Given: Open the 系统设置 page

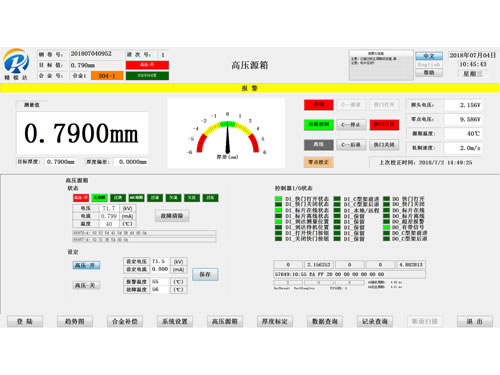Looking at the screenshot, I should pyautogui.click(x=175, y=321).
